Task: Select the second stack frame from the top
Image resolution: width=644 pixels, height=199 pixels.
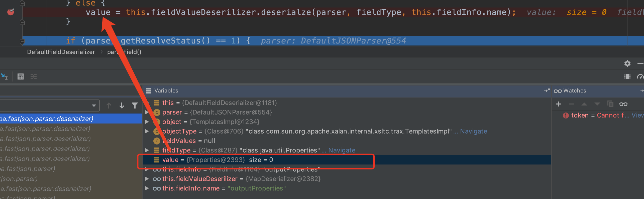Action: (71, 129)
